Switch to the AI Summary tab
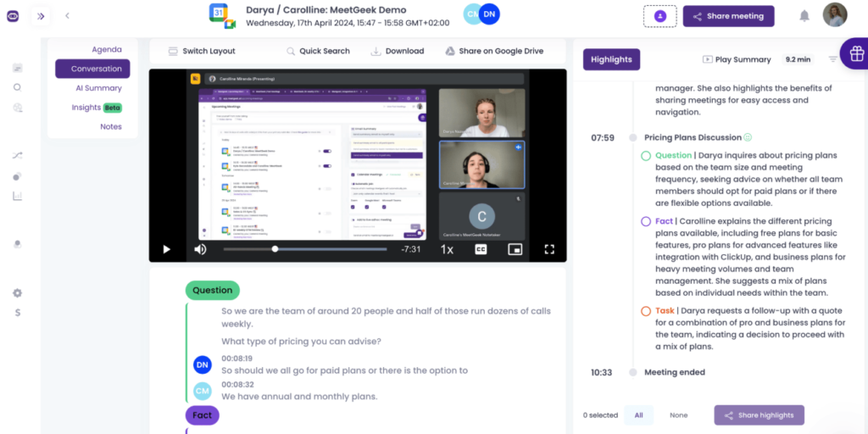The height and width of the screenshot is (434, 868). tap(98, 88)
